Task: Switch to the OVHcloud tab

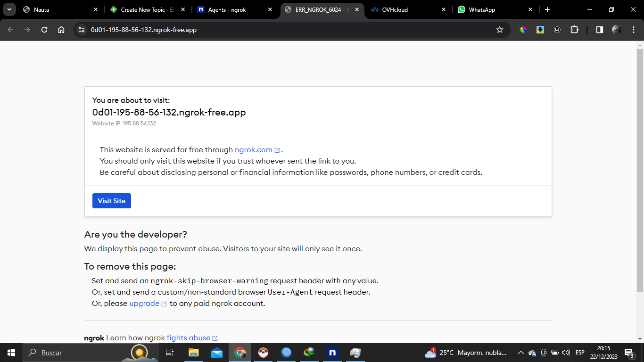Action: click(x=409, y=9)
